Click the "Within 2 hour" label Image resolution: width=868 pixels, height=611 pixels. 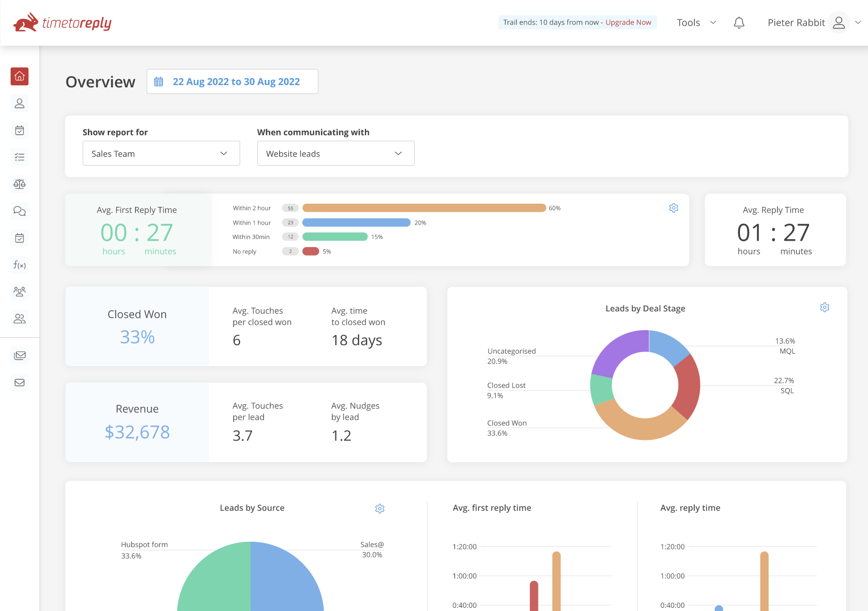[x=252, y=208]
